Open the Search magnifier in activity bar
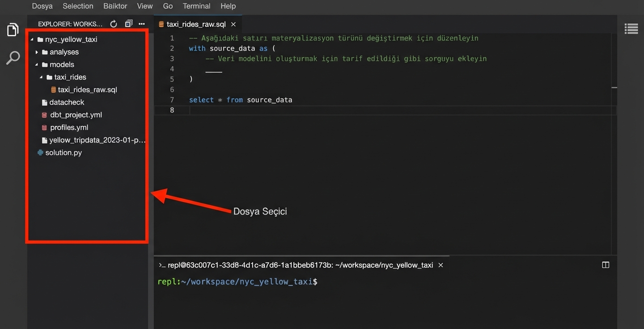 coord(13,58)
